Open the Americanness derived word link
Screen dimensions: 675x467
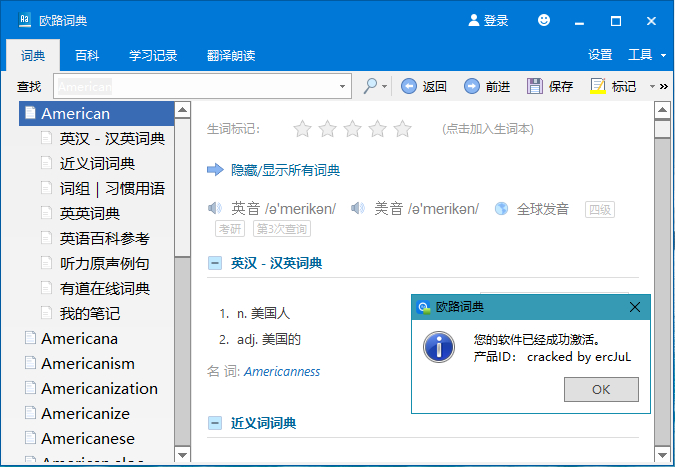point(282,371)
